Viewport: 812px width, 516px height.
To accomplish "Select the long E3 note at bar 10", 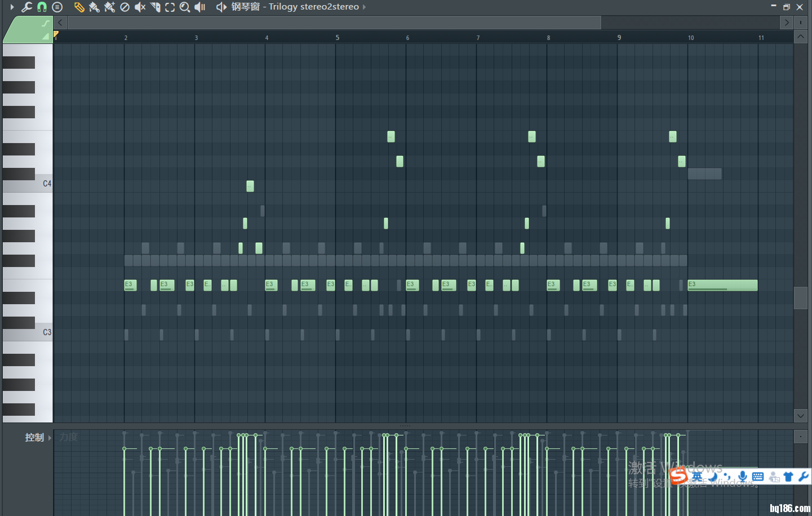I will point(722,285).
